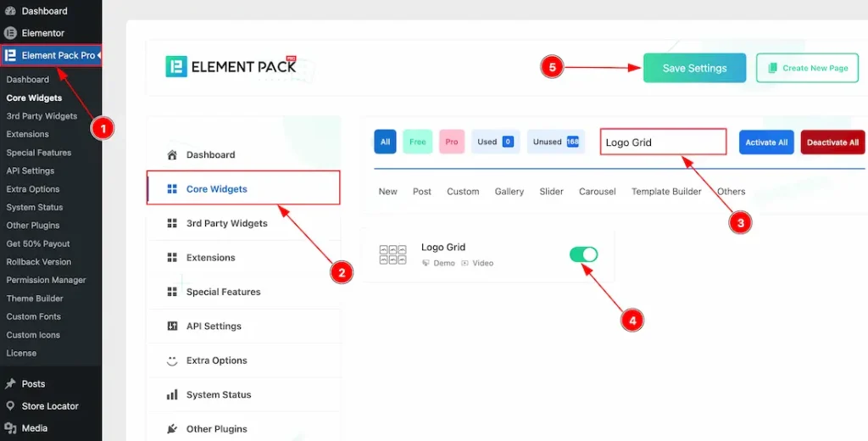Open Theme Builder submenu item
This screenshot has height=441, width=868.
tap(35, 298)
